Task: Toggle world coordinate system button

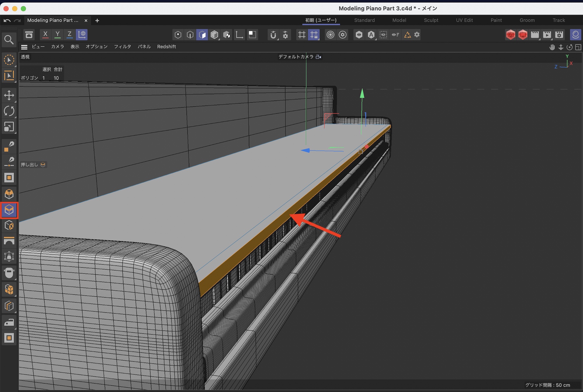Action: tap(82, 35)
